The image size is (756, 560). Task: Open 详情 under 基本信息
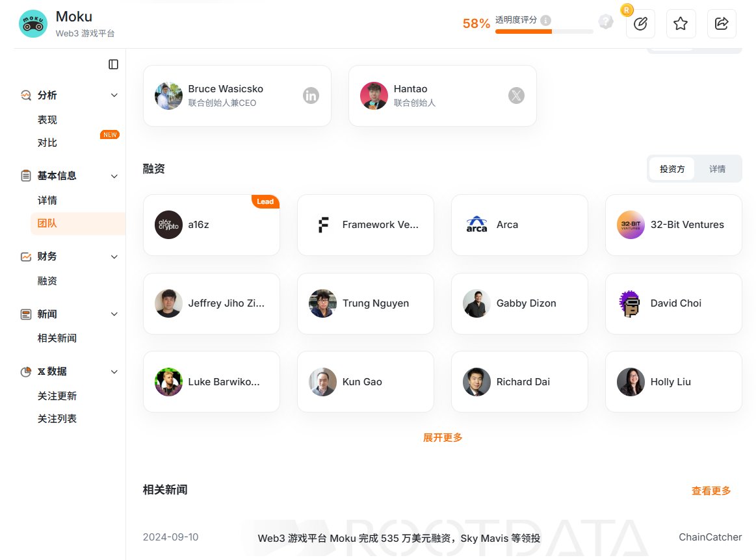[47, 200]
